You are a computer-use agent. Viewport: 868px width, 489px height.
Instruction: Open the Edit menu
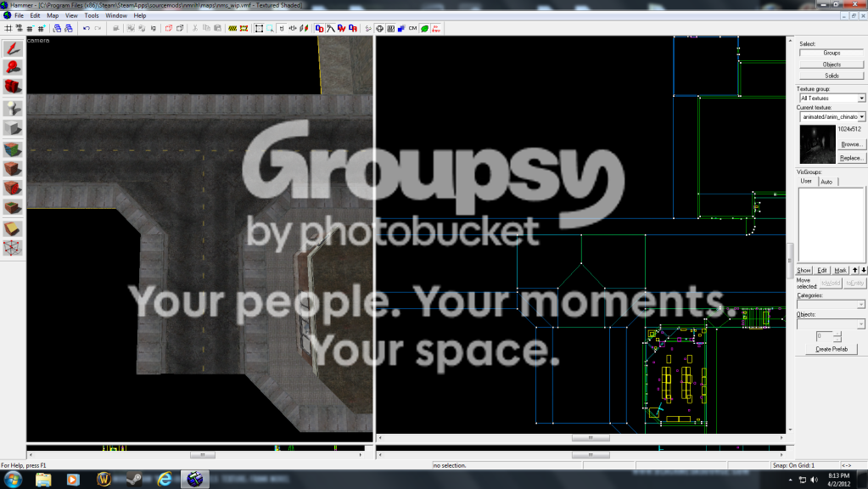coord(35,15)
